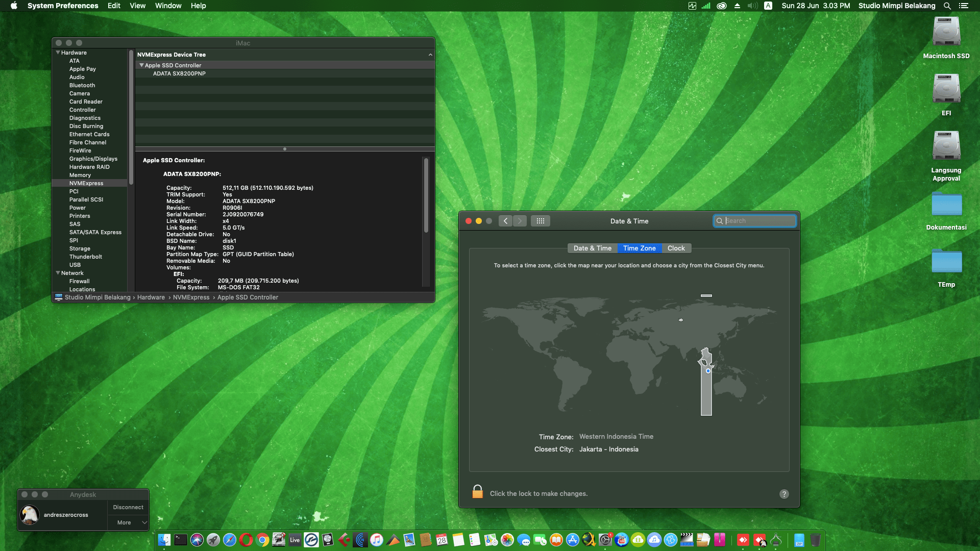980x551 pixels.
Task: Collapse Apple SSD Controller tree node
Action: coord(141,65)
